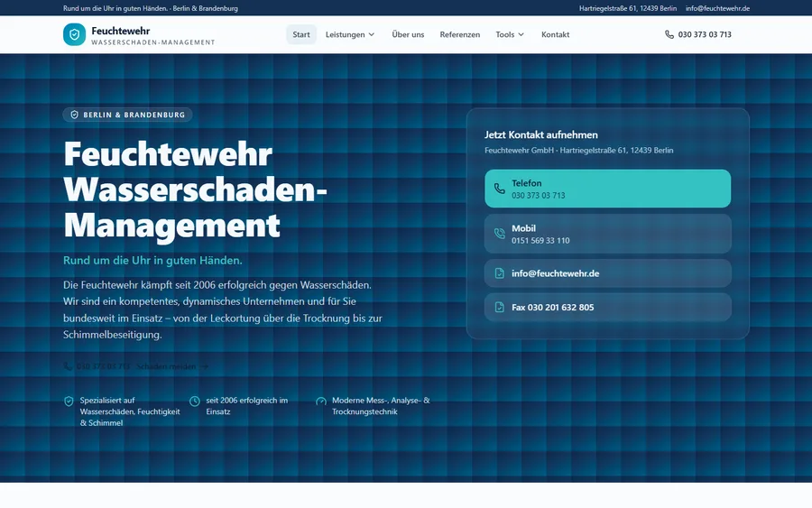The height and width of the screenshot is (508, 812).
Task: Call via the teal Telefon 030 373 03 713 card
Action: [x=607, y=189]
